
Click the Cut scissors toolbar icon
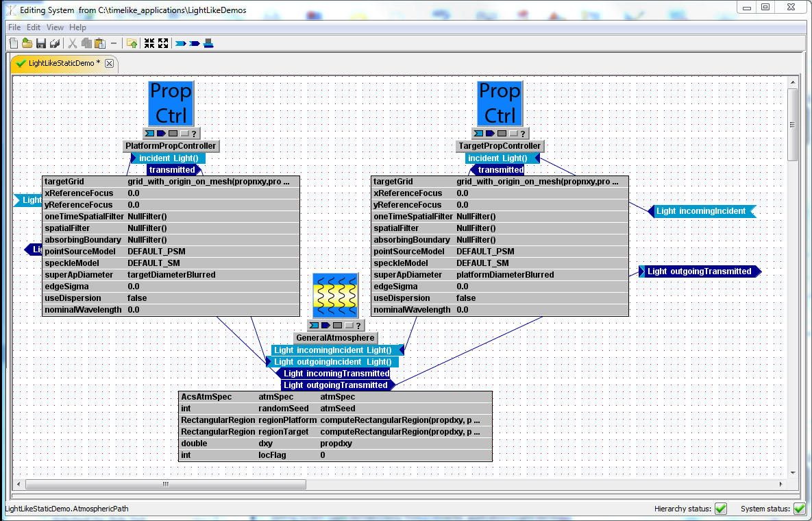73,43
